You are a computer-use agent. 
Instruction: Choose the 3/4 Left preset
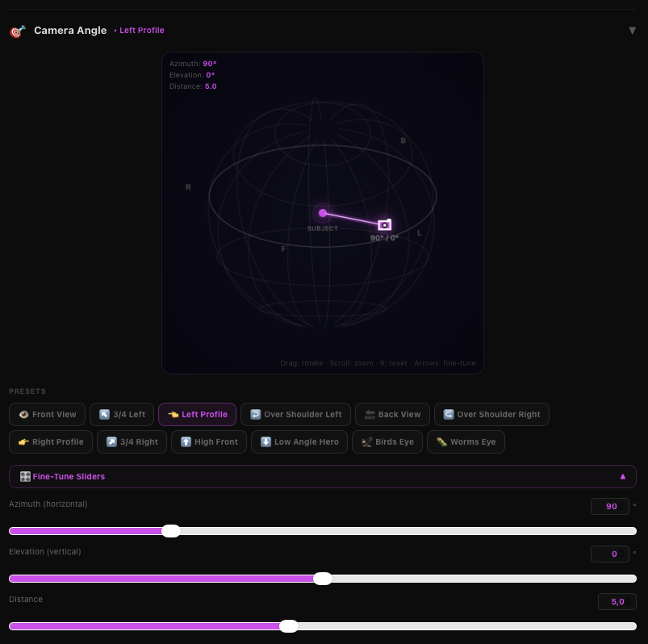pos(122,415)
